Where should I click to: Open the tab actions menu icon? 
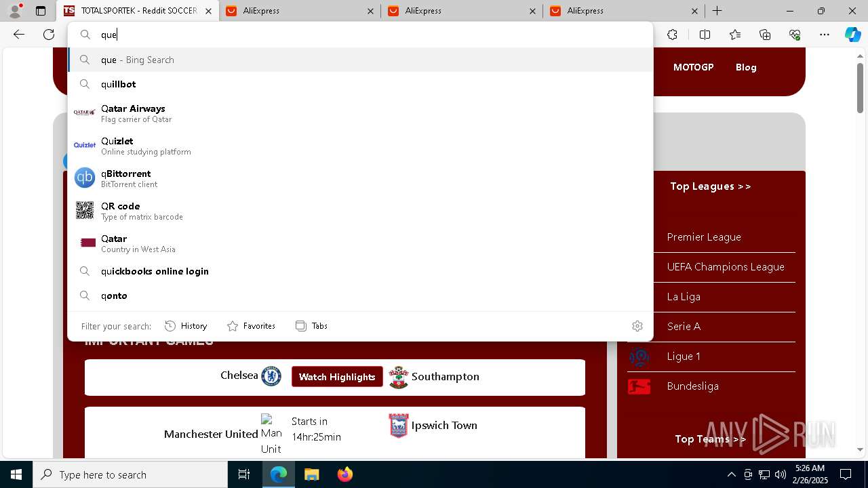[x=41, y=11]
